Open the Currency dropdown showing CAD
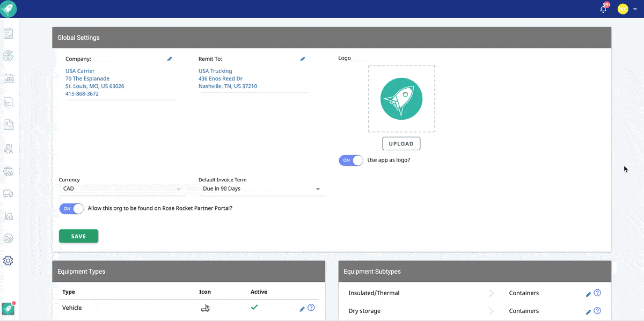Screen dimensions: 644x321 (121, 188)
